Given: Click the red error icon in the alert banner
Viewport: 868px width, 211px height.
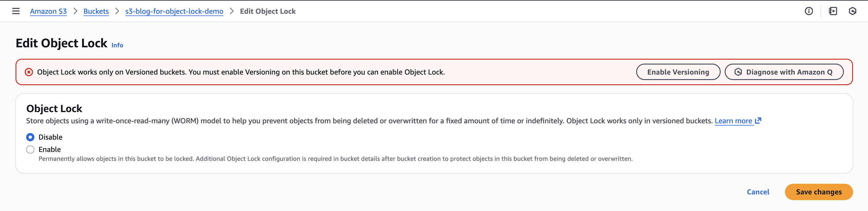Looking at the screenshot, I should (30, 72).
